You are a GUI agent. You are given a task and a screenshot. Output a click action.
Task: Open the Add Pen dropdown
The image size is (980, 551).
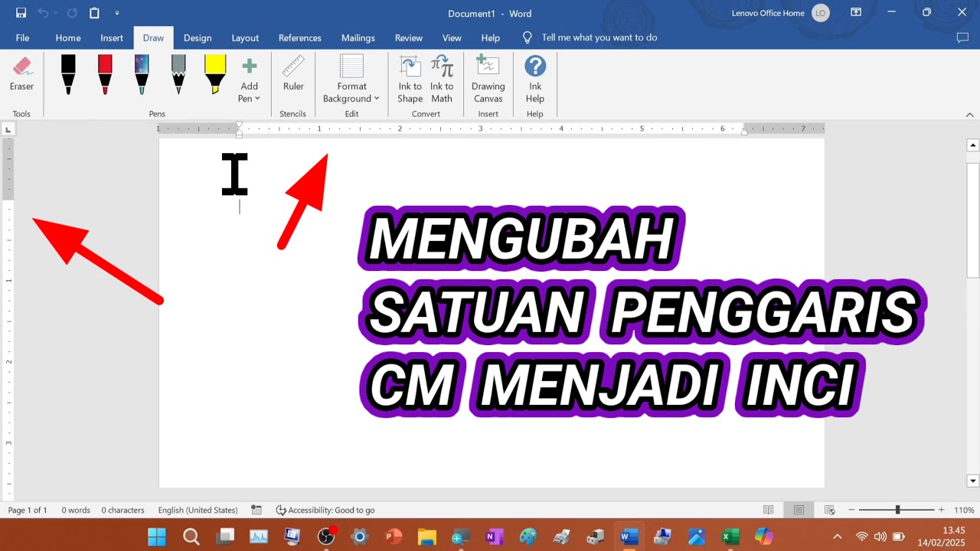(249, 81)
